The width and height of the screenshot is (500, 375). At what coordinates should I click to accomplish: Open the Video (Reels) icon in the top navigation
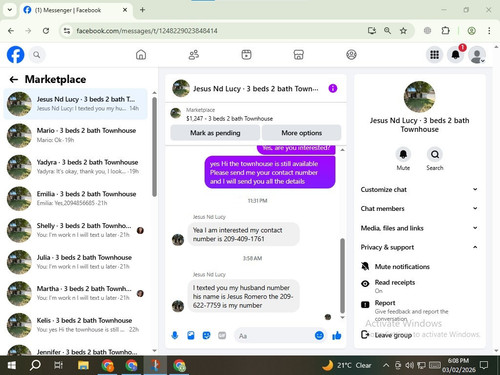246,55
